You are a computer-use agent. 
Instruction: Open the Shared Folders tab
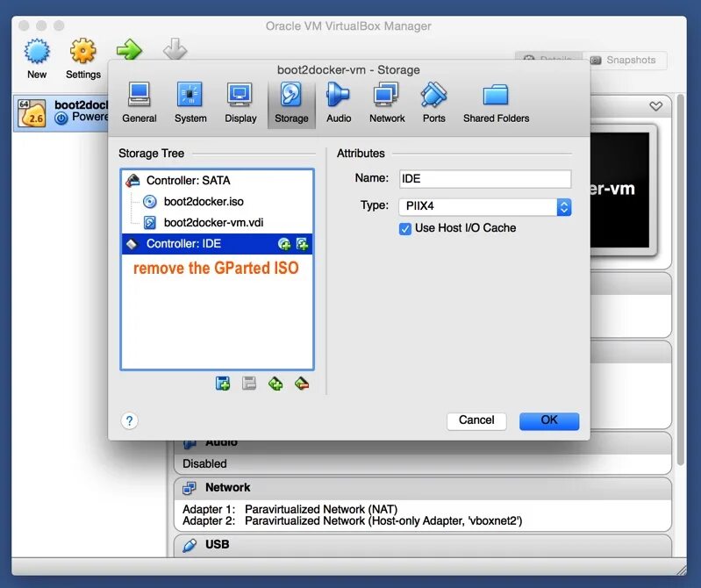coord(496,103)
